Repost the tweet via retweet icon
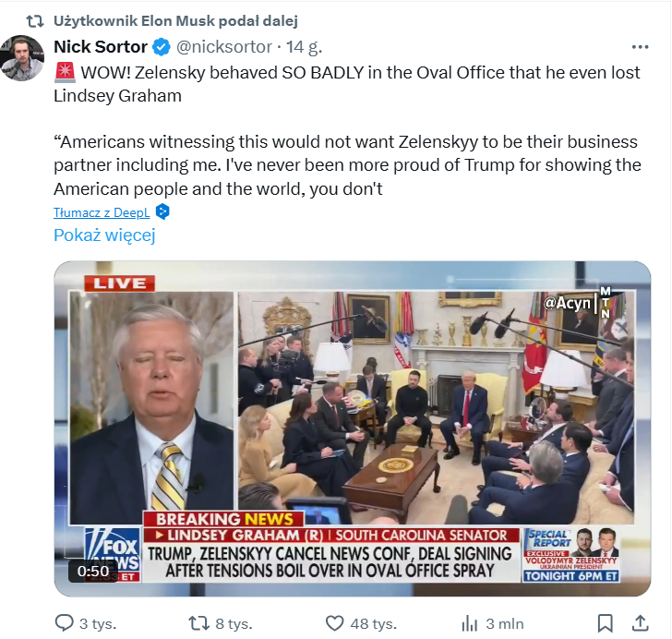The width and height of the screenshot is (672, 639). point(198,623)
